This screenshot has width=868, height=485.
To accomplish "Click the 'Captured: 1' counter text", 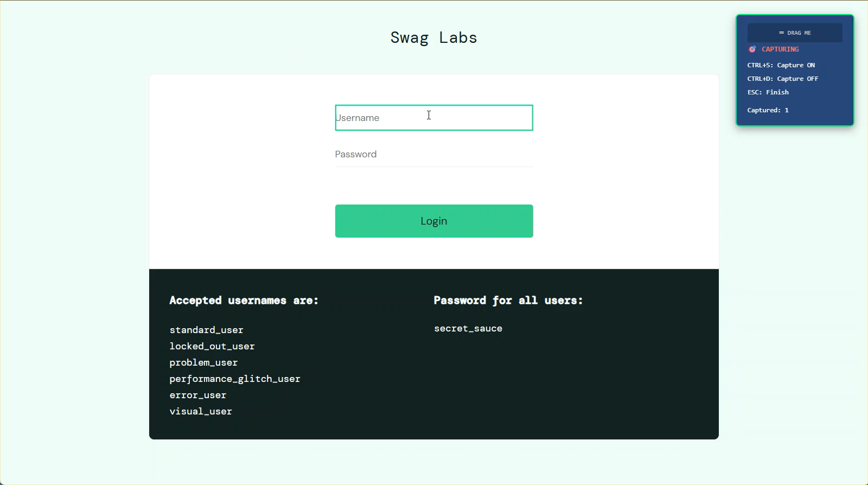I will click(768, 110).
